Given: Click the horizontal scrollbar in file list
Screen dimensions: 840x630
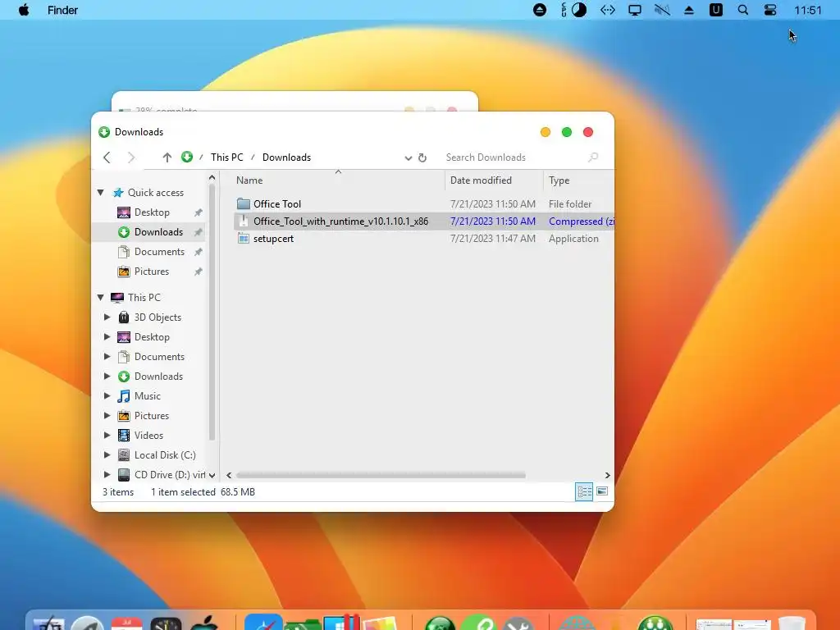Looking at the screenshot, I should (x=381, y=475).
